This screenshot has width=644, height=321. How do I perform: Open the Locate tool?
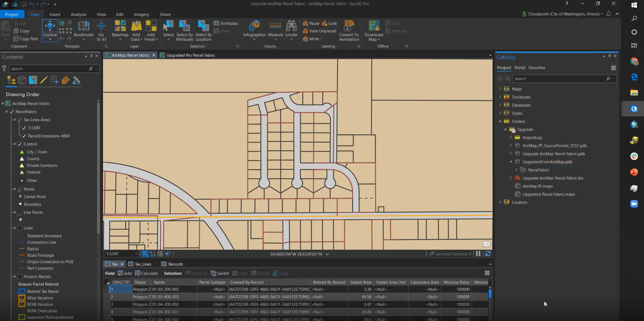pos(291,30)
